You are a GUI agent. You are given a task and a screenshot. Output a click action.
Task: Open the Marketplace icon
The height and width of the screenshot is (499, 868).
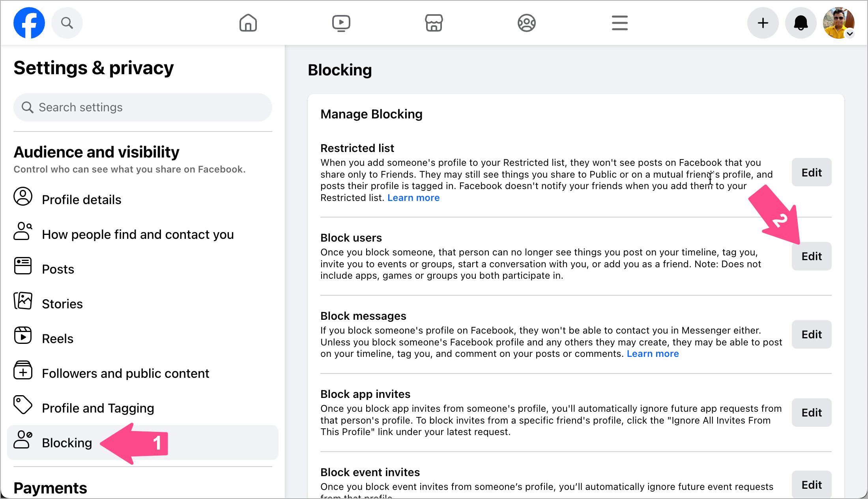pyautogui.click(x=434, y=23)
